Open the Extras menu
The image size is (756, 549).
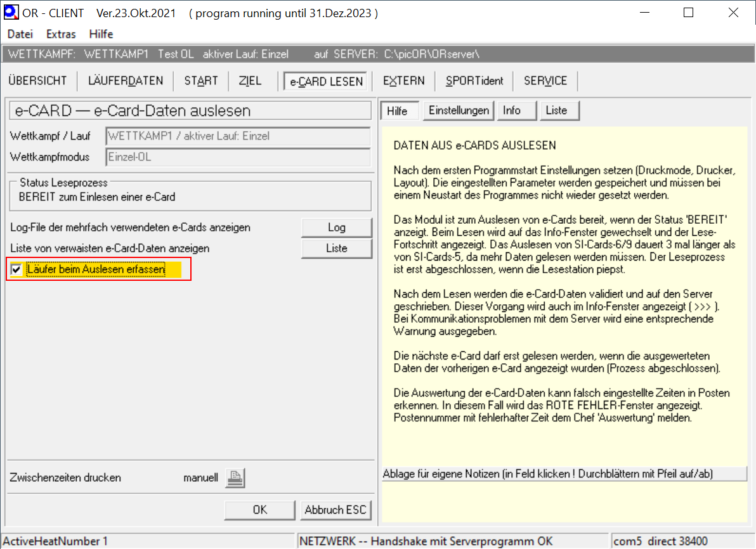tap(61, 34)
